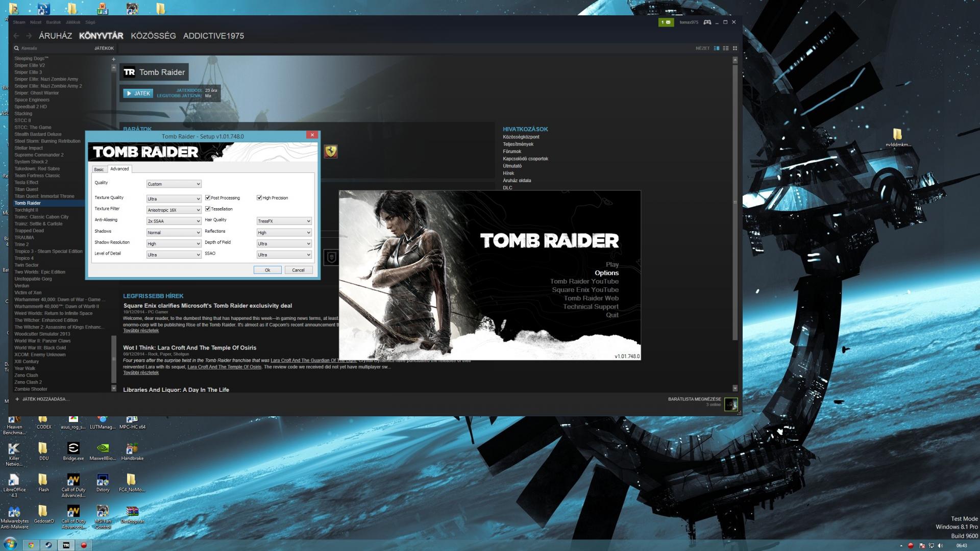This screenshot has width=980, height=551.
Task: Open Barátok menu in menu bar
Action: click(x=54, y=22)
